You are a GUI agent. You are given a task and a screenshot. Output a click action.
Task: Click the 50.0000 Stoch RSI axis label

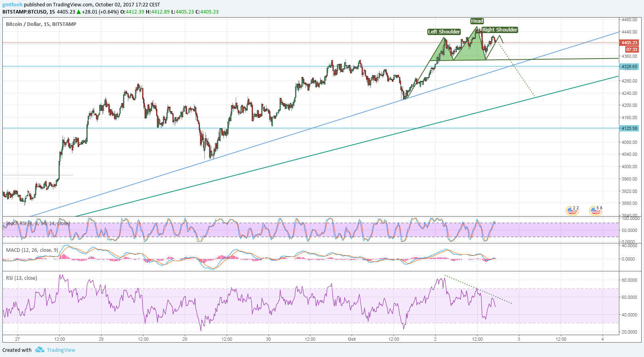tap(629, 230)
